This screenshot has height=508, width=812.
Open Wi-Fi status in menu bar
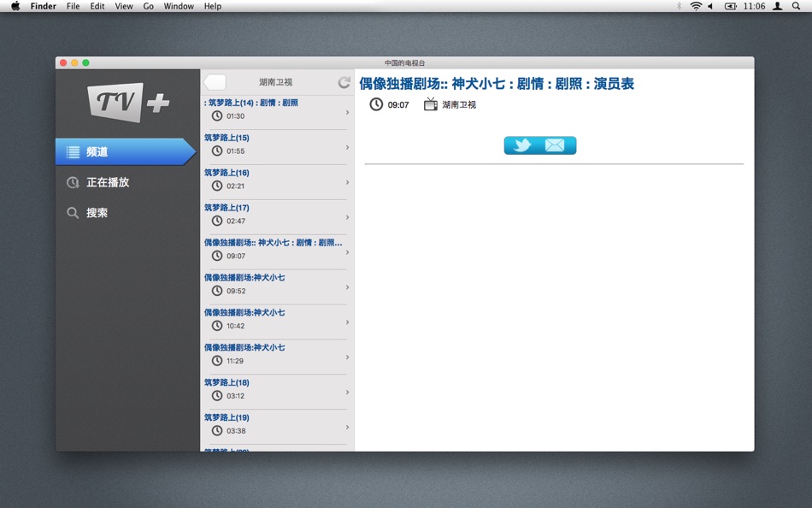click(696, 6)
